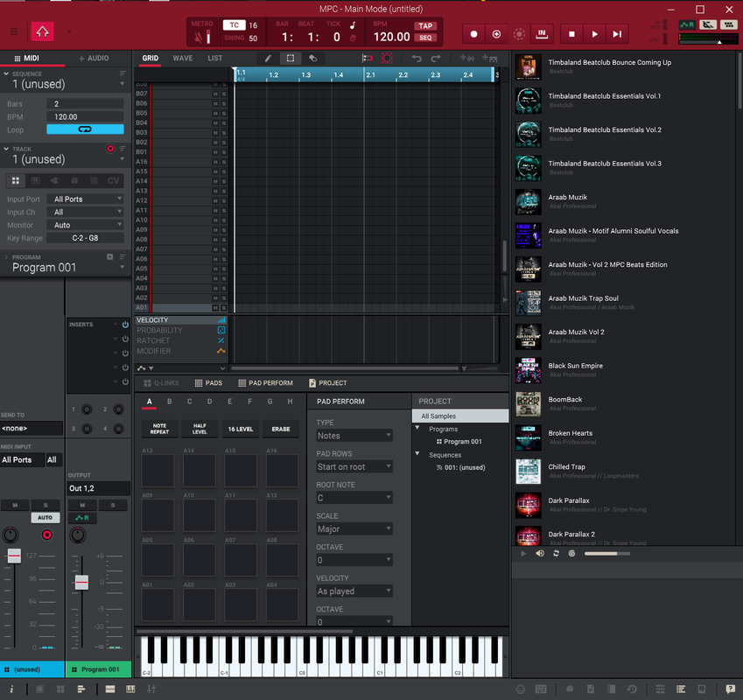Adjust the browser preview volume slider

[x=606, y=554]
